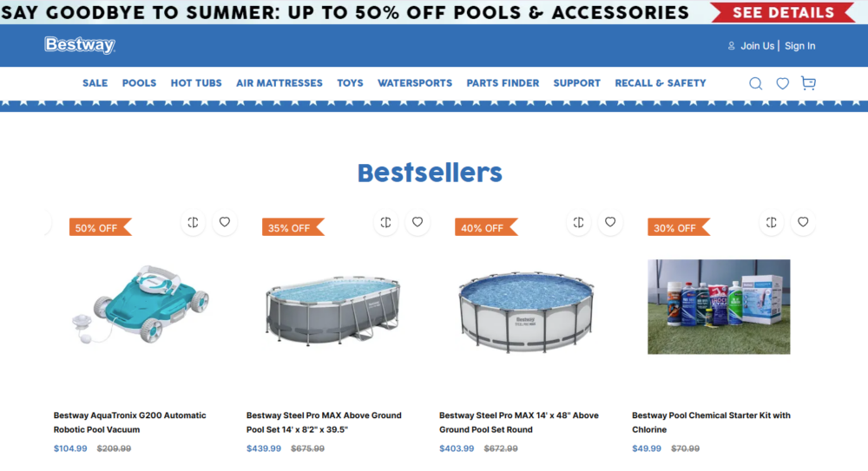Click compare icon on oval Steel Pro pool
868x471 pixels.
[x=386, y=222]
